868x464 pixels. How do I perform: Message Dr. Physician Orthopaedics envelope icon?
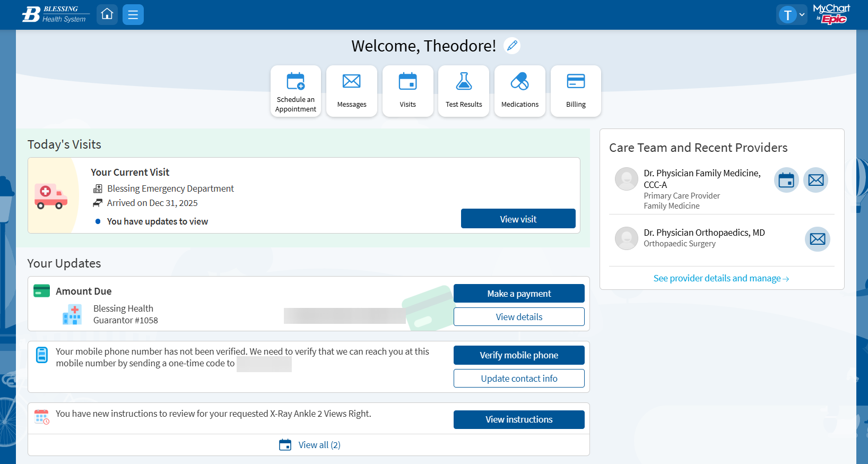[817, 239]
